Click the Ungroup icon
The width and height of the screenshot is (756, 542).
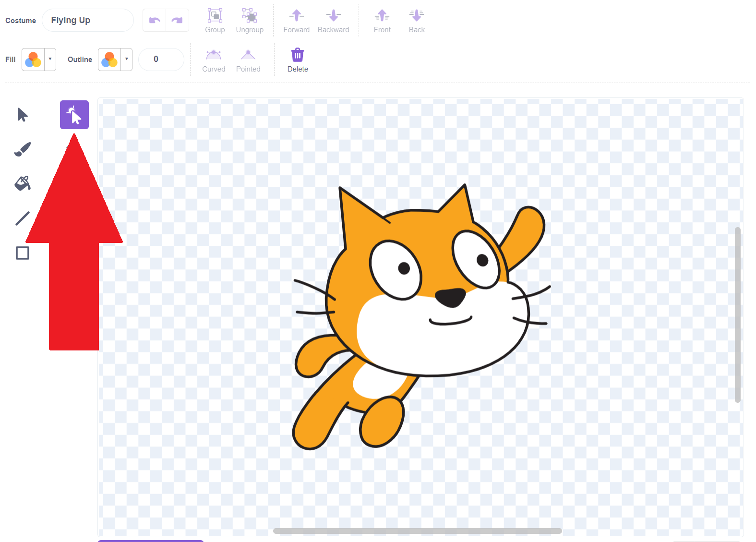(250, 15)
